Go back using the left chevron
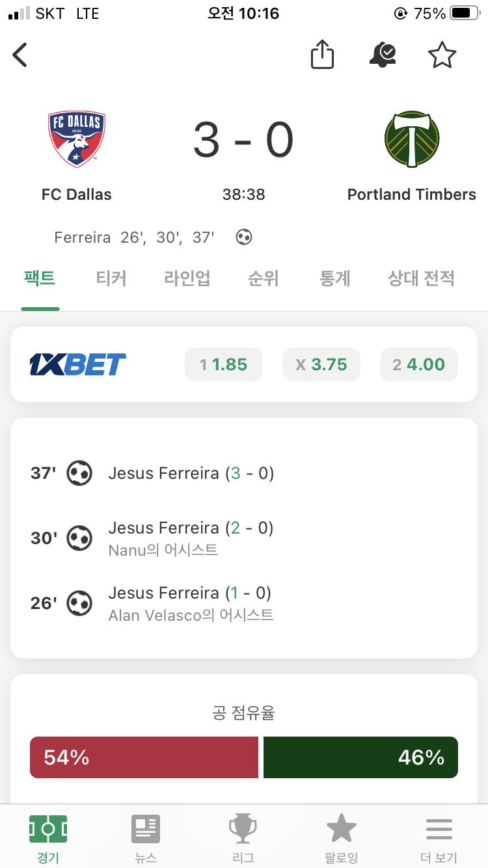Image resolution: width=488 pixels, height=868 pixels. point(20,55)
